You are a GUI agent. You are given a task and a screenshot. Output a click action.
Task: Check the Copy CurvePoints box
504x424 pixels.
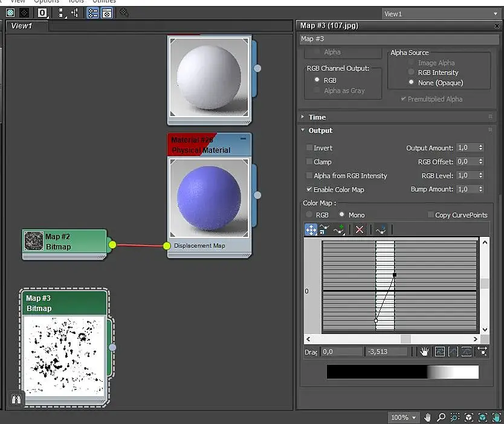(x=430, y=214)
